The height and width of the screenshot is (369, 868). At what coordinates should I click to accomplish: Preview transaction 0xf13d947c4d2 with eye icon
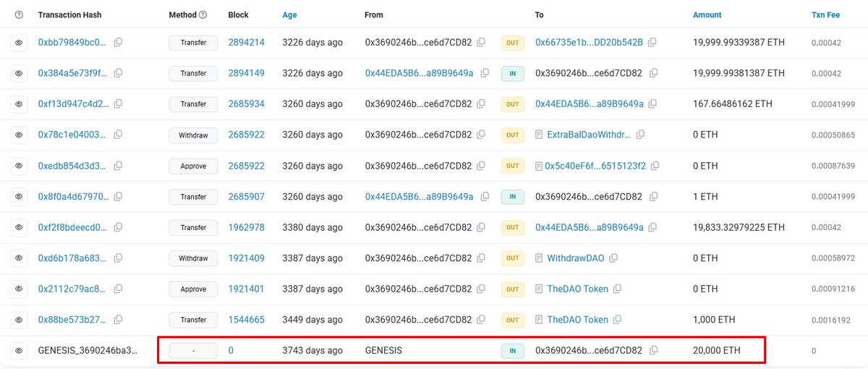point(19,104)
